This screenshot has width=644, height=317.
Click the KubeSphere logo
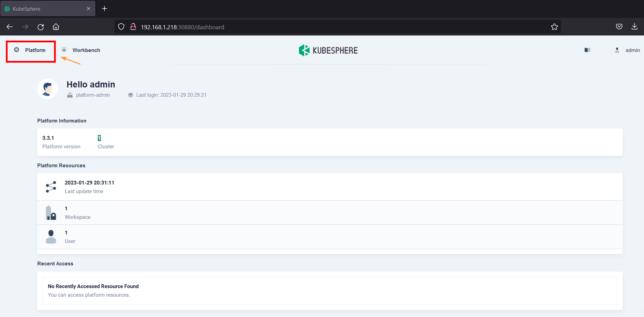(x=328, y=50)
